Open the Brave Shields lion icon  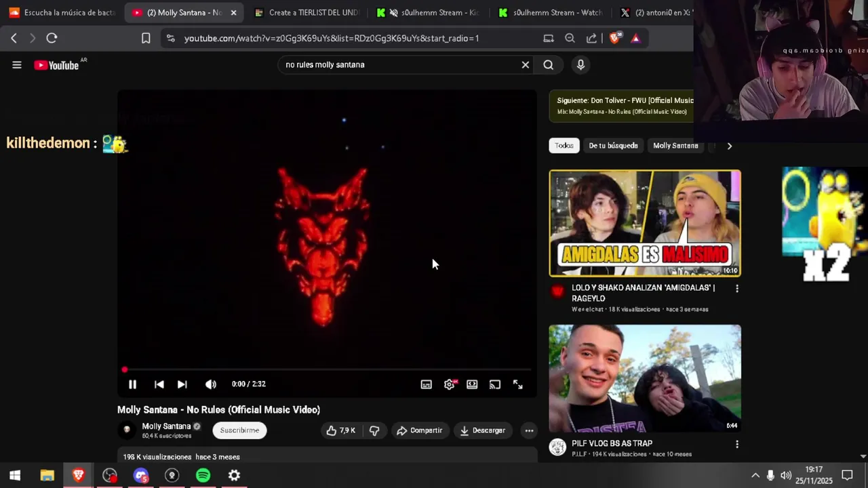coord(615,39)
